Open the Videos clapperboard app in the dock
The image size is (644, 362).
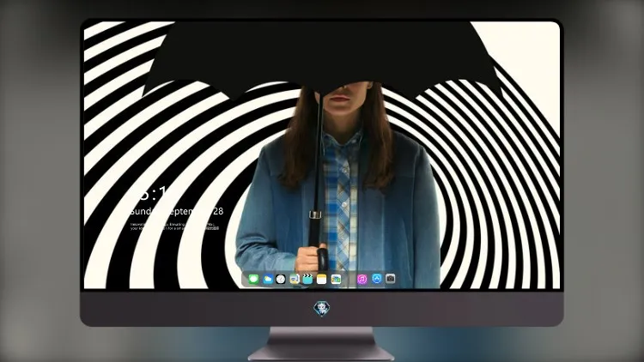click(x=307, y=280)
